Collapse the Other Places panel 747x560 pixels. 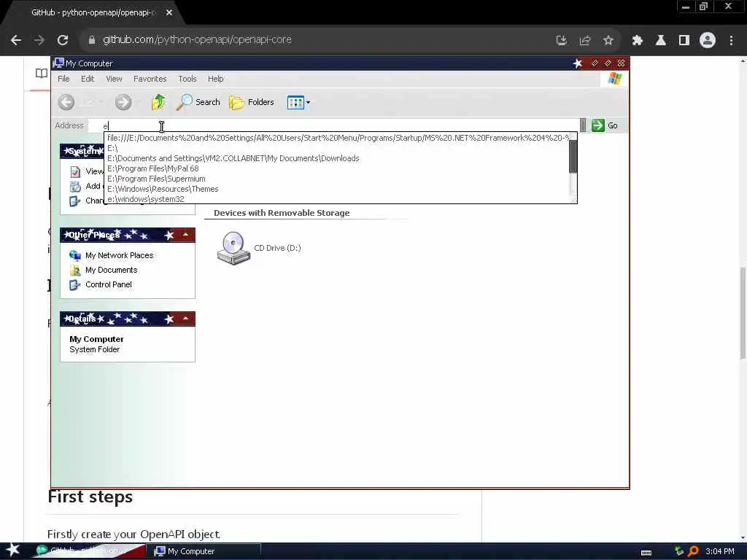coord(185,235)
